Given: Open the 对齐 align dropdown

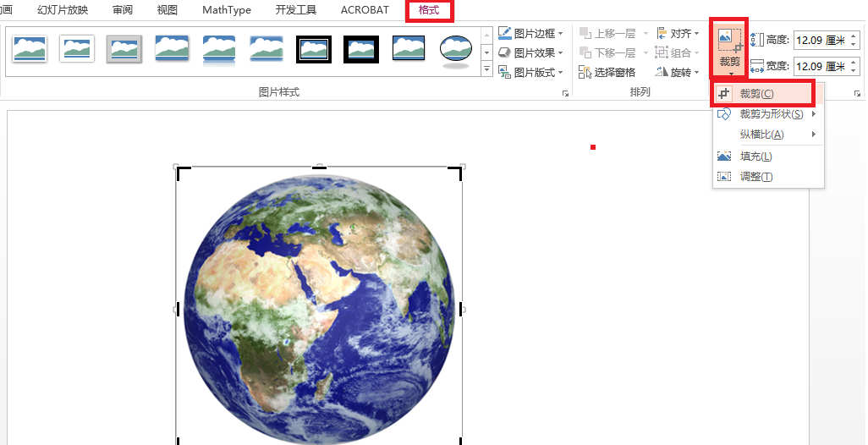Looking at the screenshot, I should 678,34.
